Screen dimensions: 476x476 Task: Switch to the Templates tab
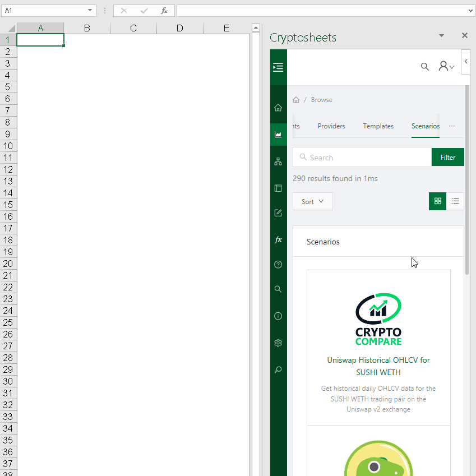click(x=378, y=126)
